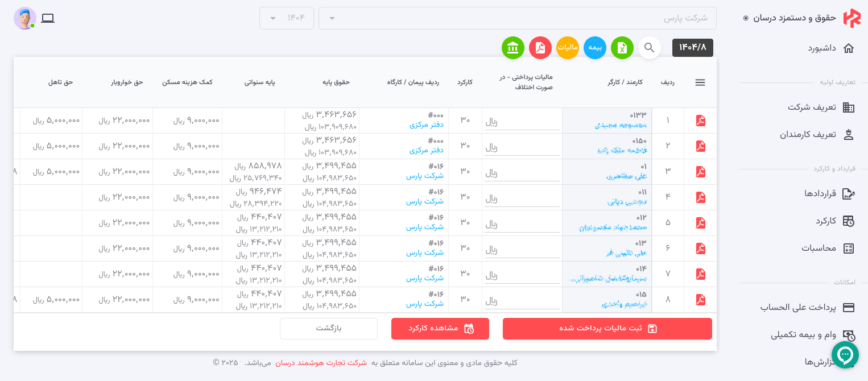Click the search magnifier icon
The image size is (868, 381).
pos(650,48)
